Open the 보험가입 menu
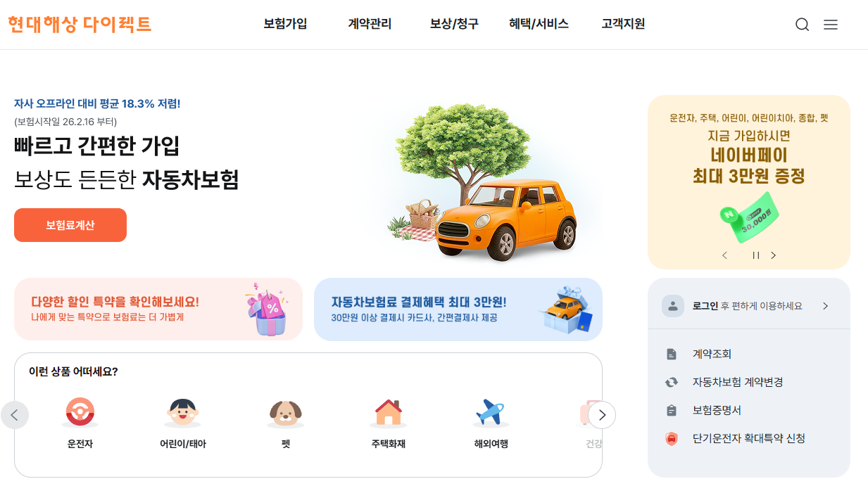This screenshot has width=868, height=498. click(285, 24)
